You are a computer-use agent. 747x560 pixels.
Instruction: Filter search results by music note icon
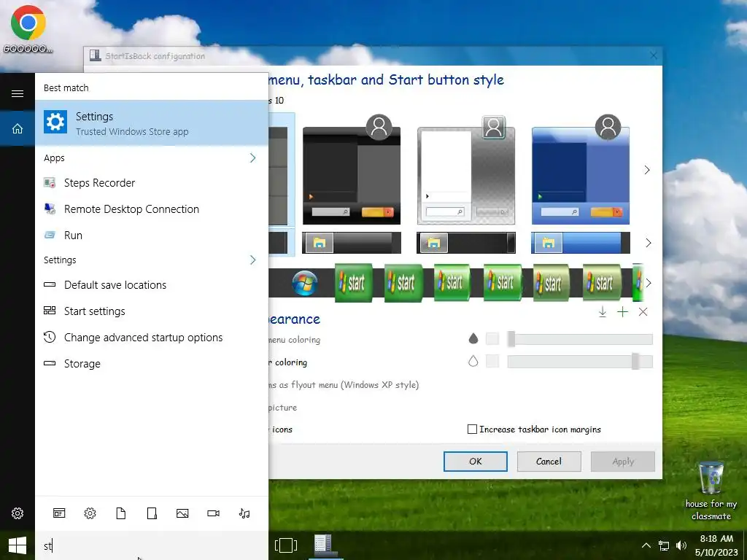pyautogui.click(x=244, y=513)
